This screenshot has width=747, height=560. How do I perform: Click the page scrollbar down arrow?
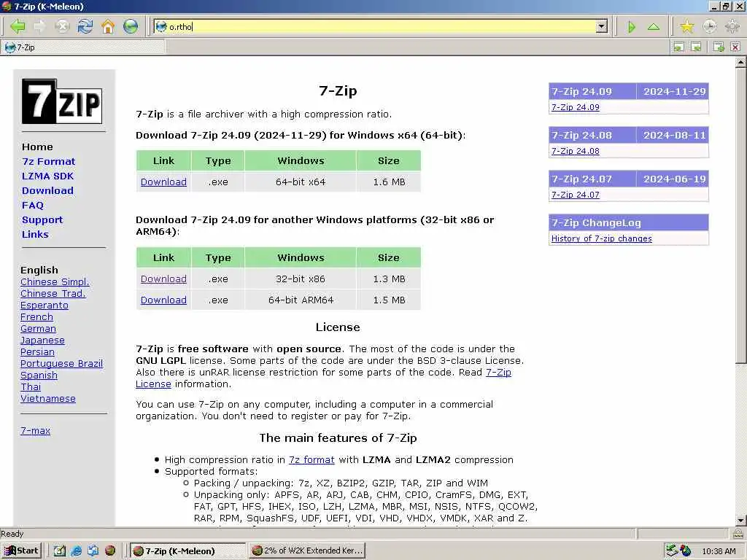coord(740,520)
